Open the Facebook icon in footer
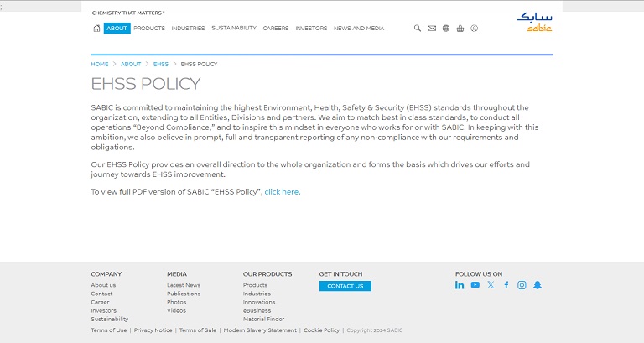Image resolution: width=644 pixels, height=343 pixels. tap(506, 285)
